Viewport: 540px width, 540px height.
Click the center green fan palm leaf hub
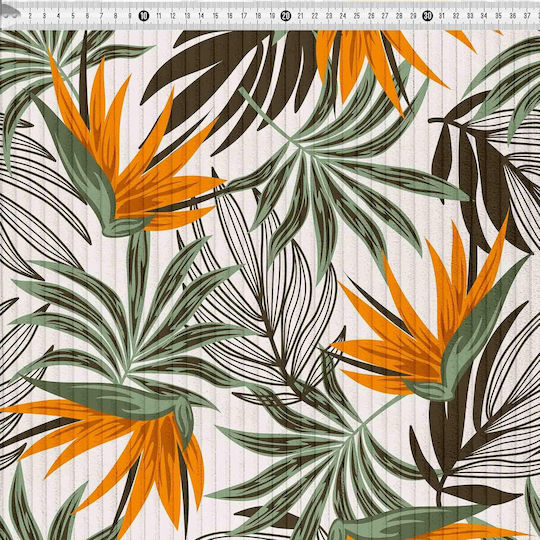(x=299, y=146)
